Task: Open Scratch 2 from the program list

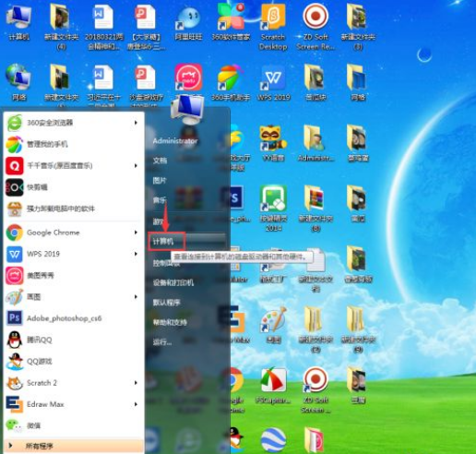Action: coord(73,383)
